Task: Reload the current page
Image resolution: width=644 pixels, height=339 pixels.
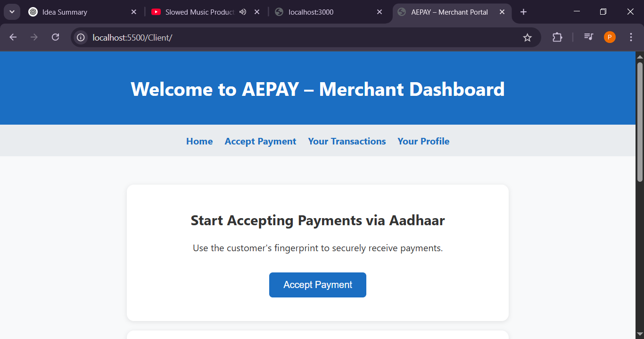Action: (55, 37)
